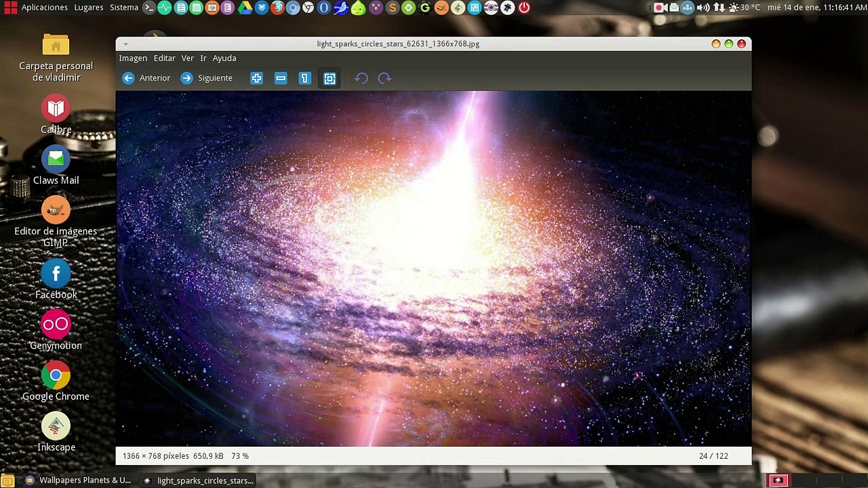Open the window menu arrow in the title bar
The height and width of the screenshot is (488, 868).
(x=125, y=44)
